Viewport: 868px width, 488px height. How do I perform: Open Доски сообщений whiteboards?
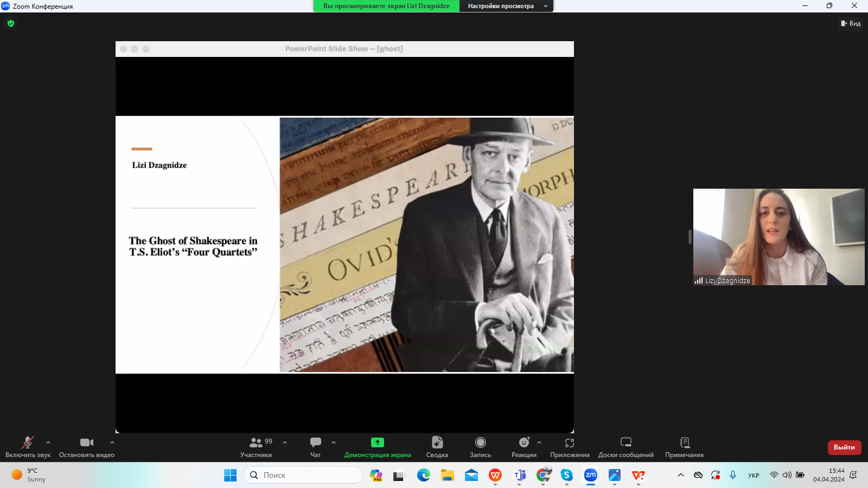click(626, 447)
